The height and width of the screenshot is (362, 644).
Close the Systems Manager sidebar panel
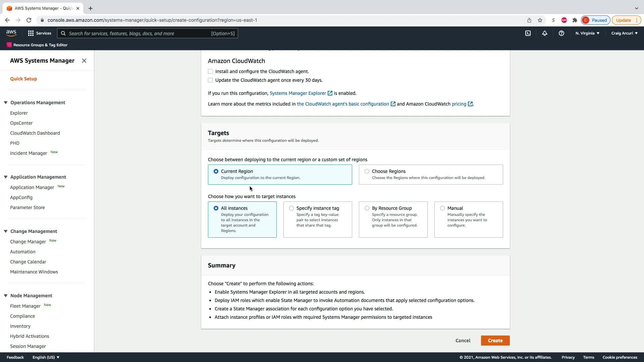tap(84, 61)
